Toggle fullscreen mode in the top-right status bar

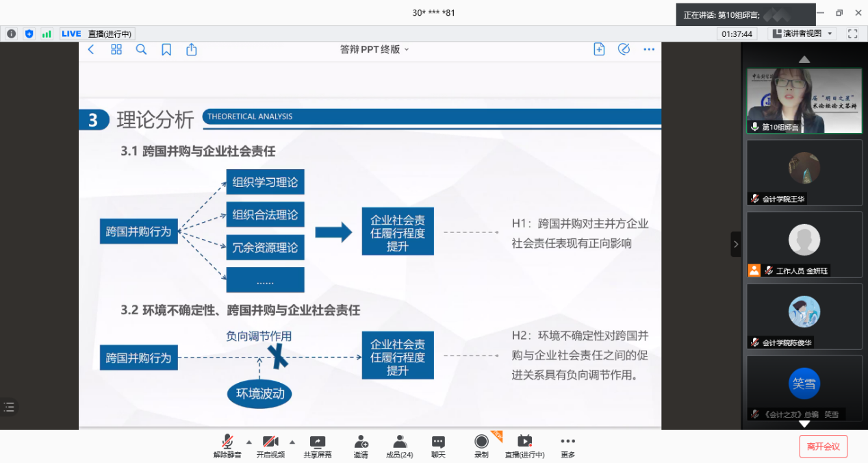[852, 34]
